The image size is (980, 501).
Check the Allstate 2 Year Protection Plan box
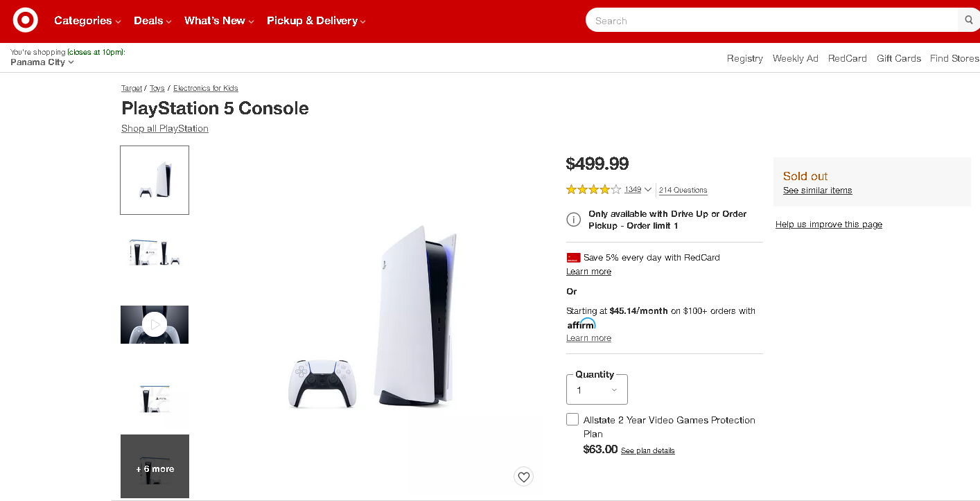572,419
